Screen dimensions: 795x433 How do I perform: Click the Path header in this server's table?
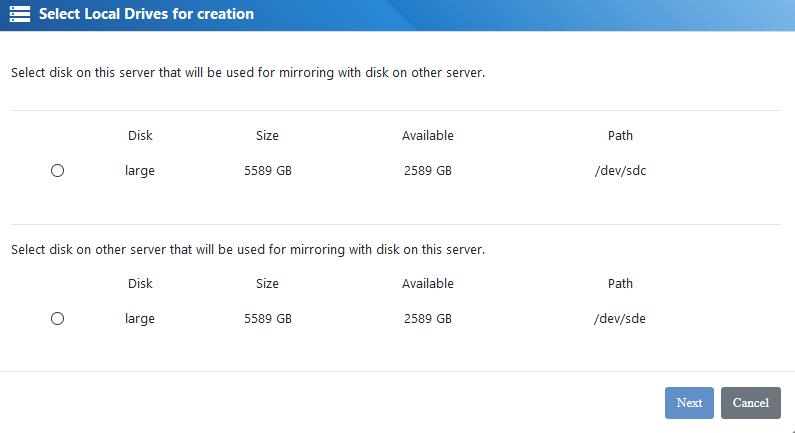tap(620, 136)
